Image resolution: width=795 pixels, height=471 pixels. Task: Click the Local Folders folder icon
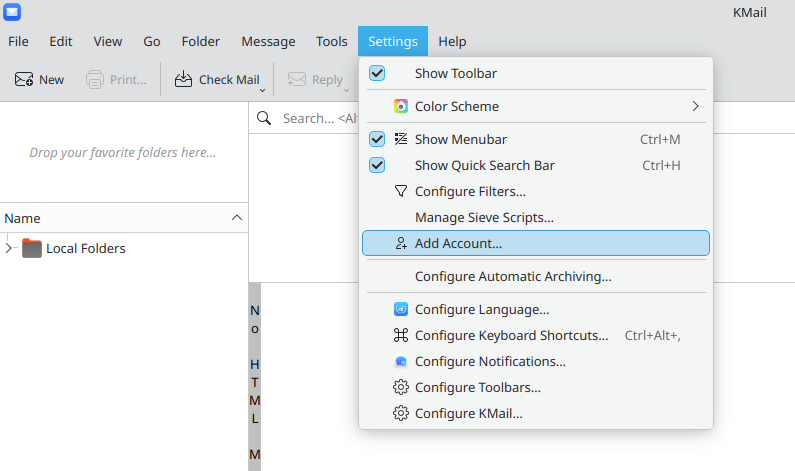click(32, 248)
